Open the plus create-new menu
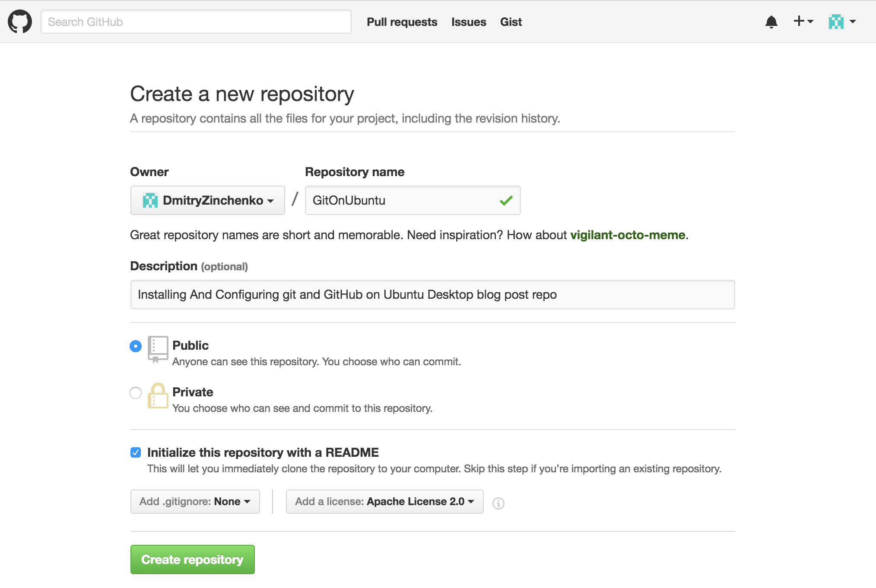876x588 pixels. (803, 21)
